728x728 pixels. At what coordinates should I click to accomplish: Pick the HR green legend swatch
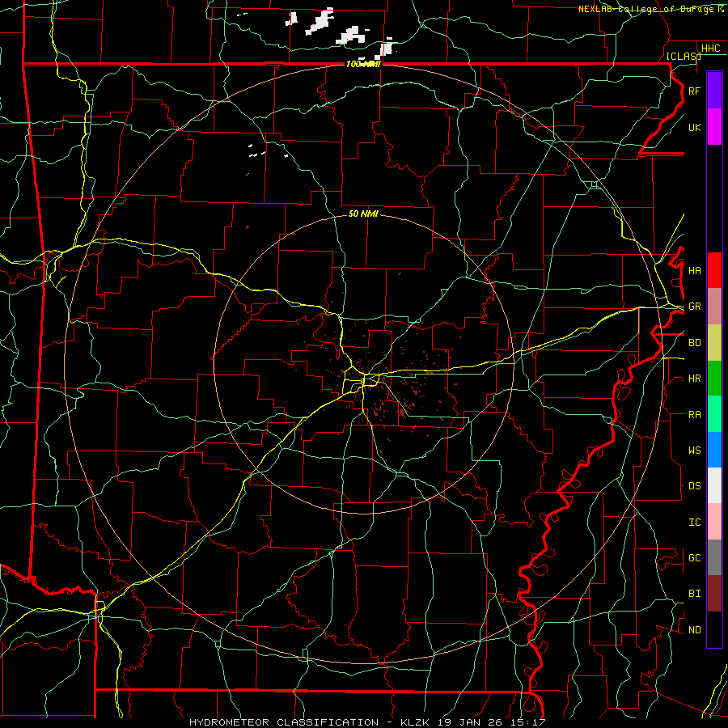pos(714,378)
